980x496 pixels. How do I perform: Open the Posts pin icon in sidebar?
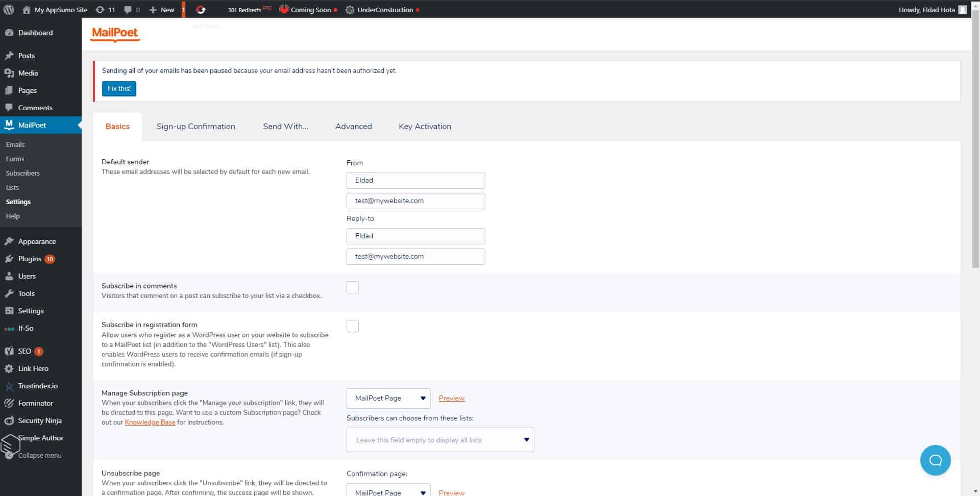tap(9, 56)
